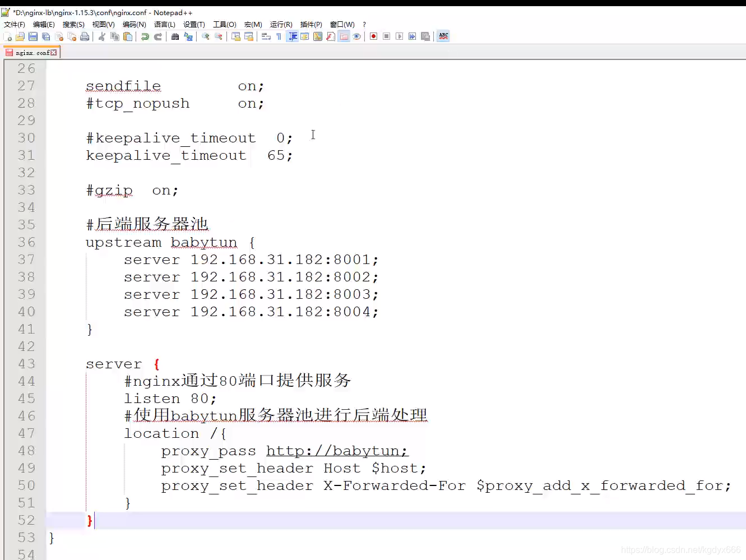Close the nginx.conf tab with its X
Screen dimensions: 746x560
point(54,53)
